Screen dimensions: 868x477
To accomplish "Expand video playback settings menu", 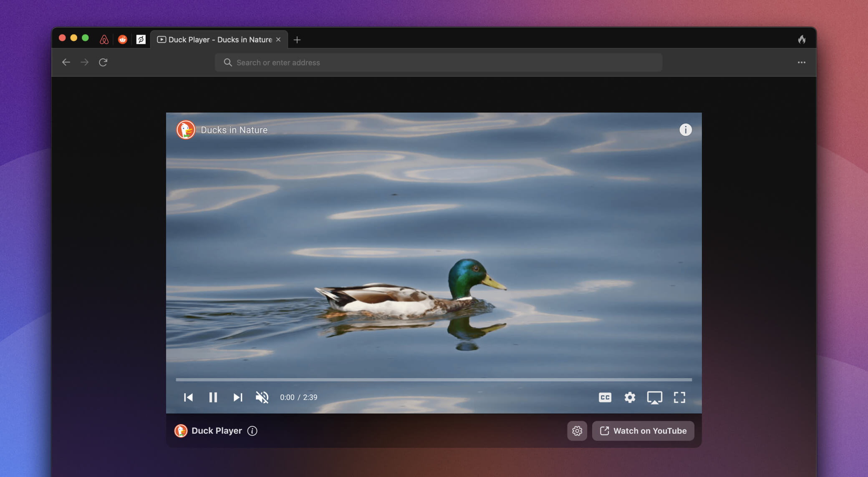I will (629, 397).
